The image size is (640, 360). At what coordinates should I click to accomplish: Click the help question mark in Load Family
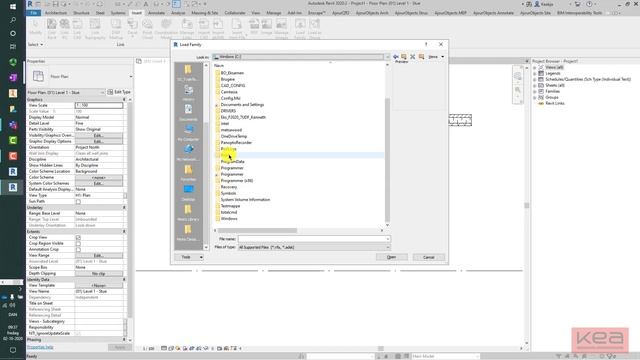[426, 44]
